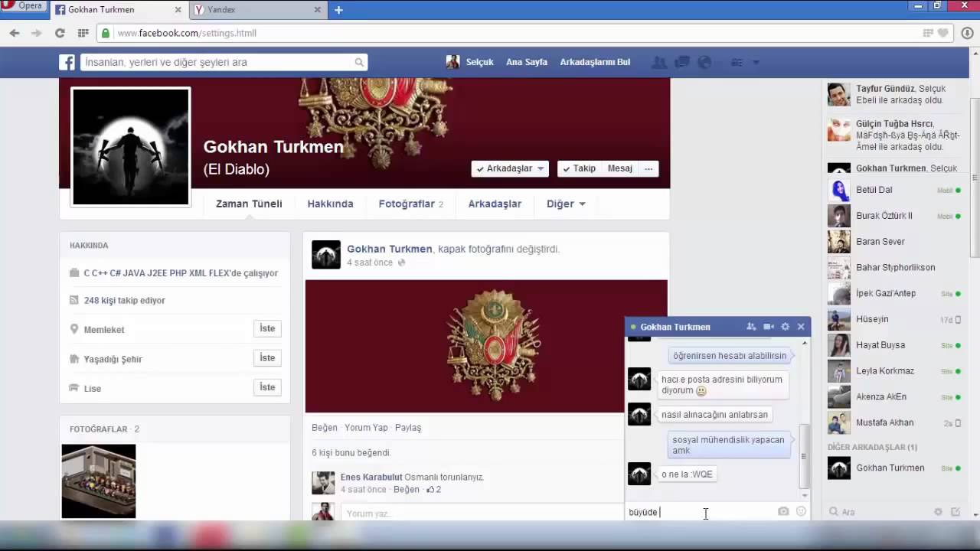The height and width of the screenshot is (551, 980).
Task: Click the chat message input field
Action: tap(700, 512)
